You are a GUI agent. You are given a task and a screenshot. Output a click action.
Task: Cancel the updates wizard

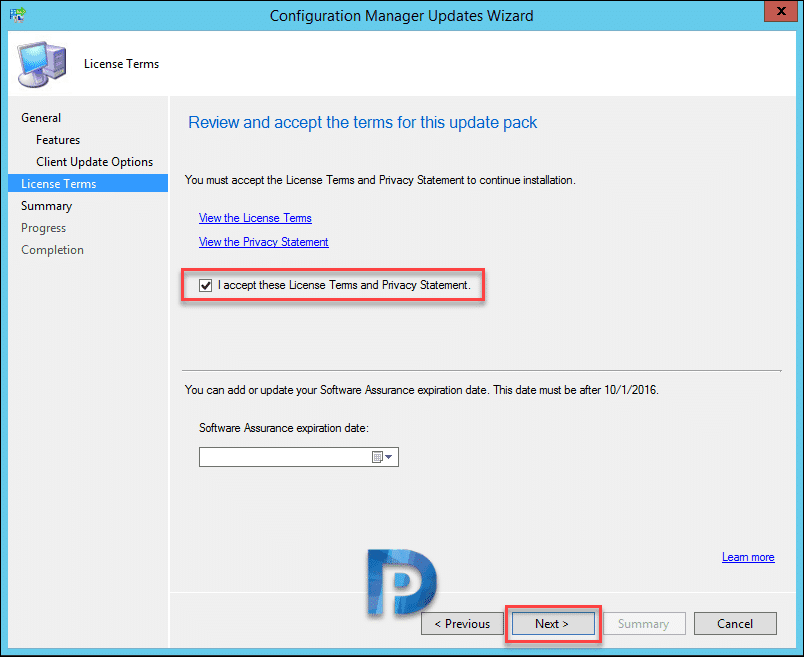[735, 624]
